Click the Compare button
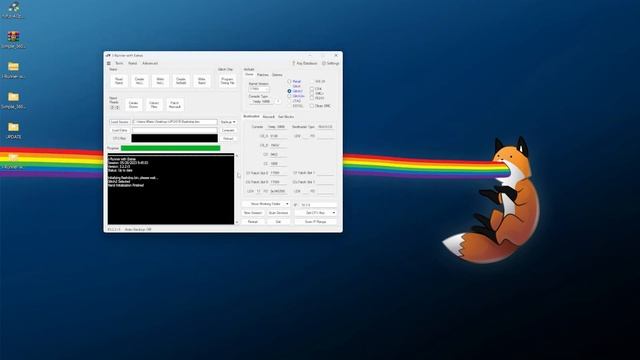This screenshot has height=360, width=640. [x=228, y=130]
